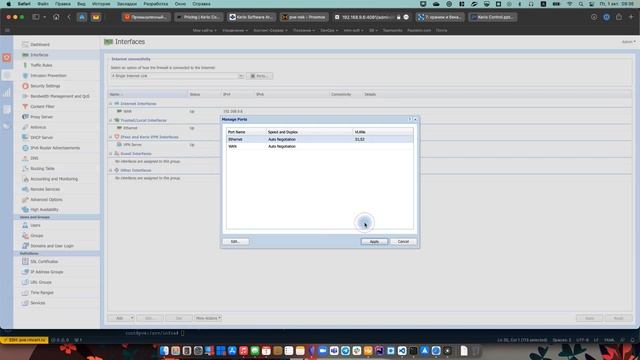Collapse the Guest Interfaces group
Screen dimensions: 640x360
coord(111,154)
